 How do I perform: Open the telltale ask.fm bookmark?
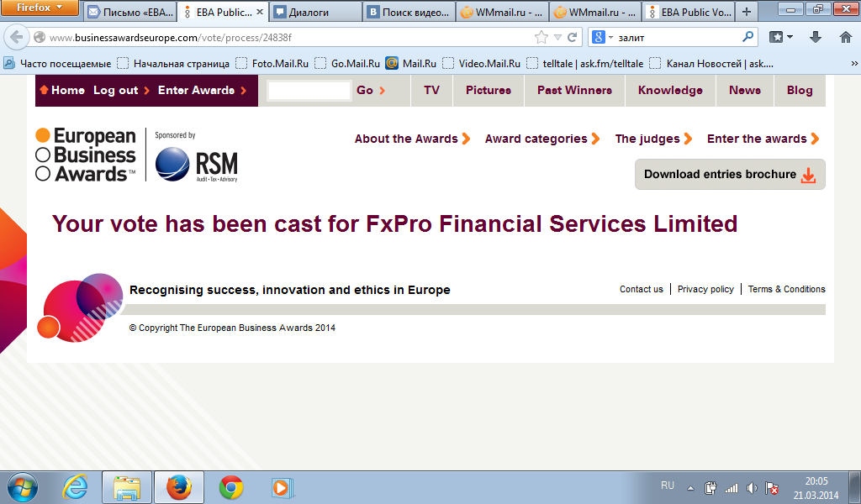pyautogui.click(x=585, y=64)
